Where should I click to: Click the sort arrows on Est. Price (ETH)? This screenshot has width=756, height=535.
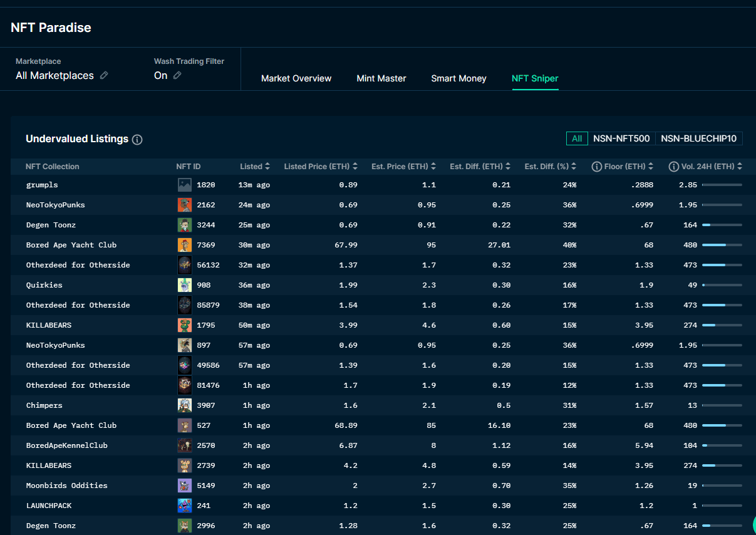pos(433,167)
